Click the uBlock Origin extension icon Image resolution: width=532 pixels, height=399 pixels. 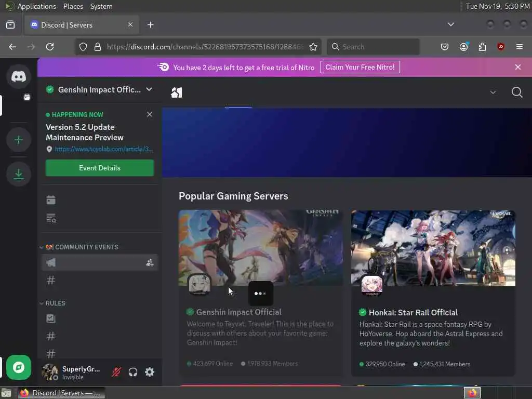[501, 47]
